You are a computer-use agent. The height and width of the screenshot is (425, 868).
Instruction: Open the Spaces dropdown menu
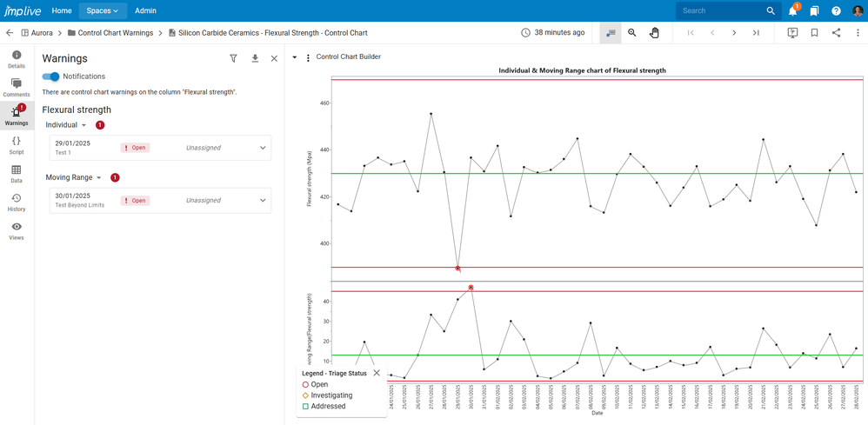click(x=102, y=10)
